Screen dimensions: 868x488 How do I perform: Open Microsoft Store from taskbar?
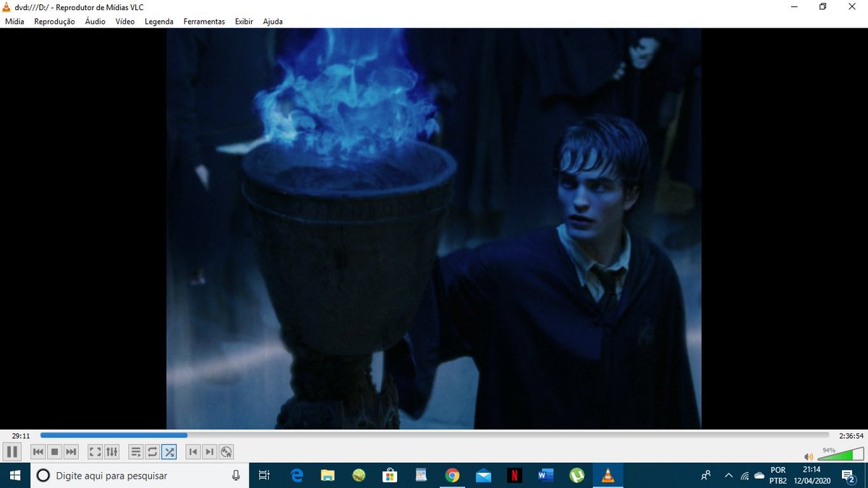coord(390,475)
